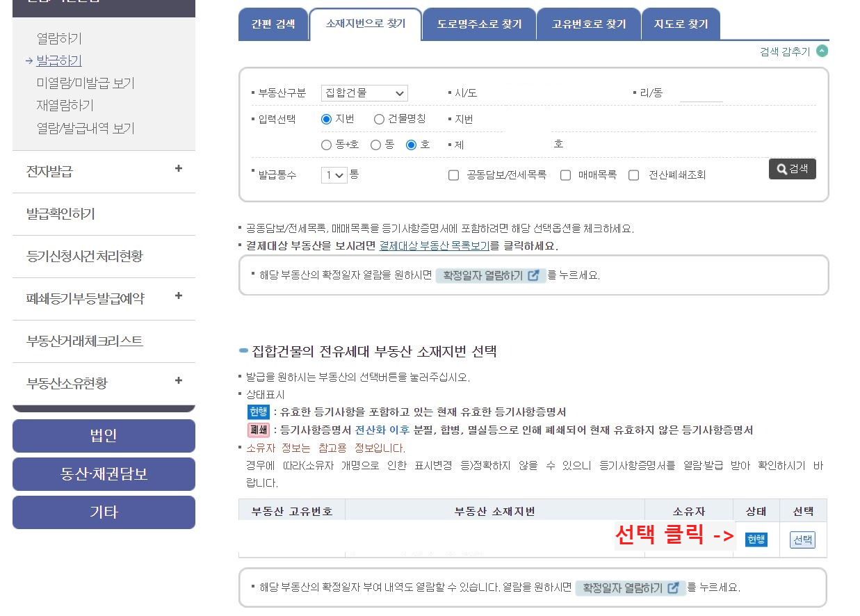Select the 지번 radio button
The height and width of the screenshot is (616, 860).
click(326, 119)
